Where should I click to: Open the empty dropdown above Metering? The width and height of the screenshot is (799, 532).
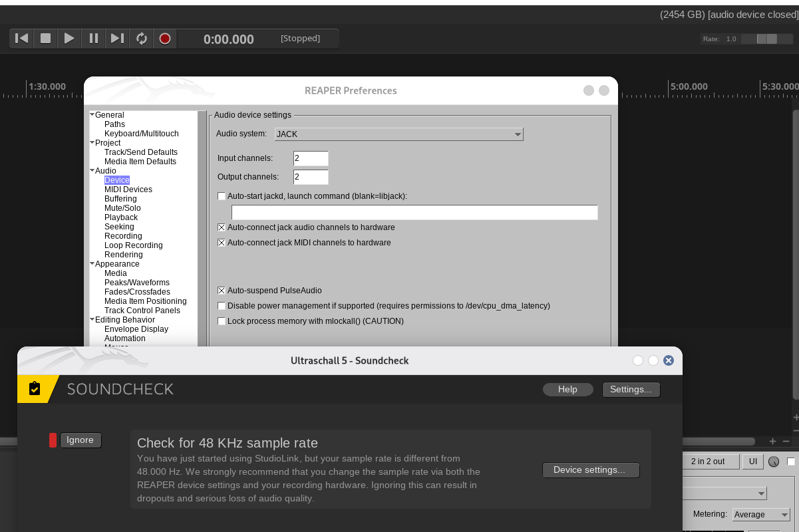(725, 493)
